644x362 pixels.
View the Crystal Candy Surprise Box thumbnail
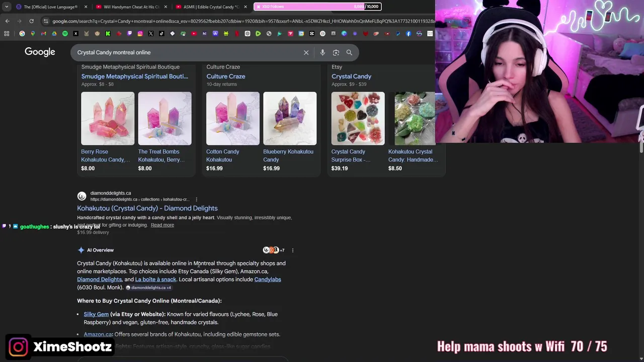pyautogui.click(x=358, y=119)
